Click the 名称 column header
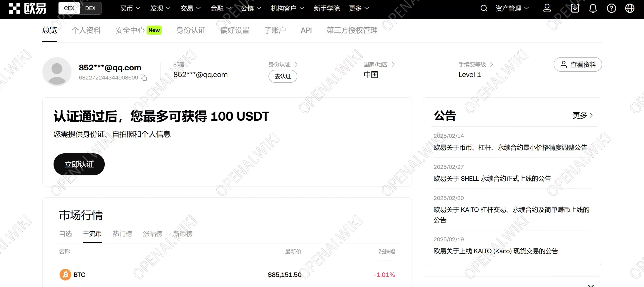This screenshot has width=644, height=287. tap(64, 252)
